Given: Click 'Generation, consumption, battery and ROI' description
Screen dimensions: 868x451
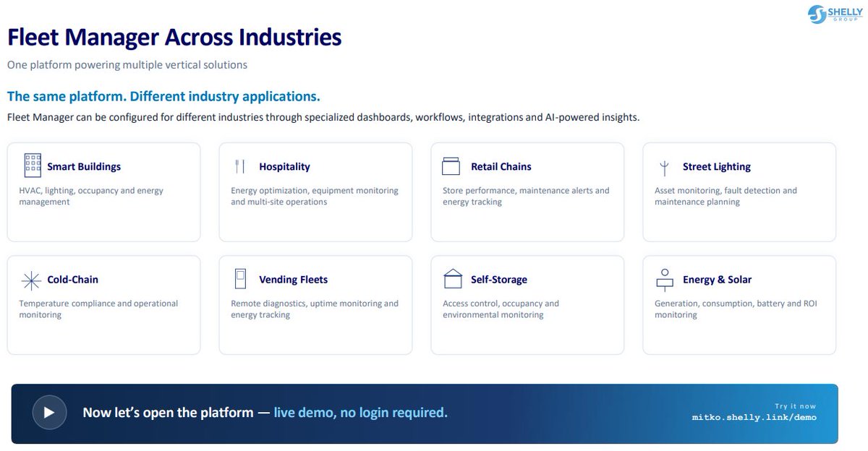Looking at the screenshot, I should coord(736,309).
